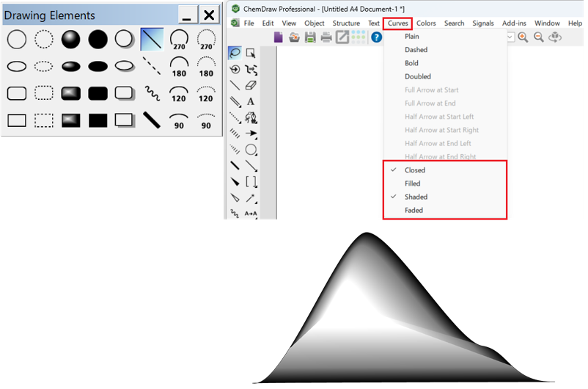This screenshot has width=588, height=389.
Task: Uncheck the Closed curve option
Action: tap(415, 170)
